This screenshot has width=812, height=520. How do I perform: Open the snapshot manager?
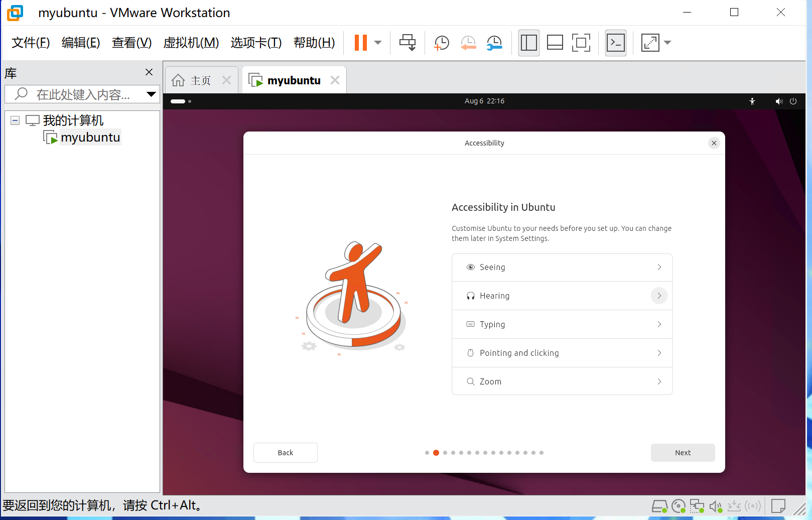click(494, 43)
